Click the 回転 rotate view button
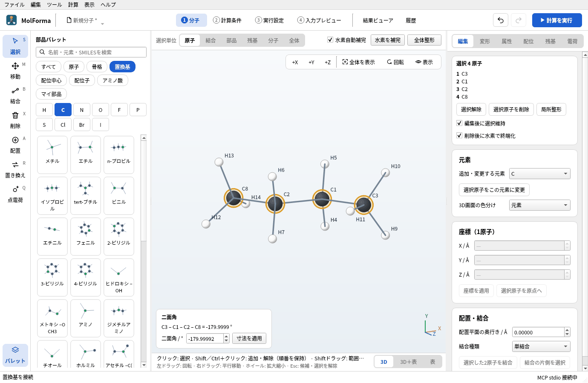The height and width of the screenshot is (383, 588). [395, 62]
